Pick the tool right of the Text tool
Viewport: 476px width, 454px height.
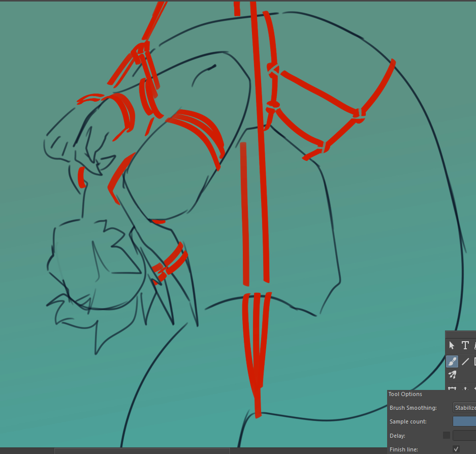(474, 346)
